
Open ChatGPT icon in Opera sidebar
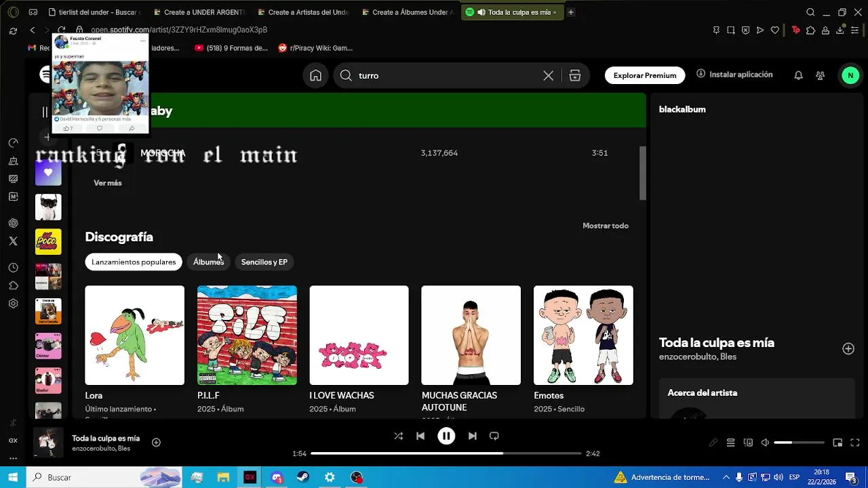(x=13, y=223)
